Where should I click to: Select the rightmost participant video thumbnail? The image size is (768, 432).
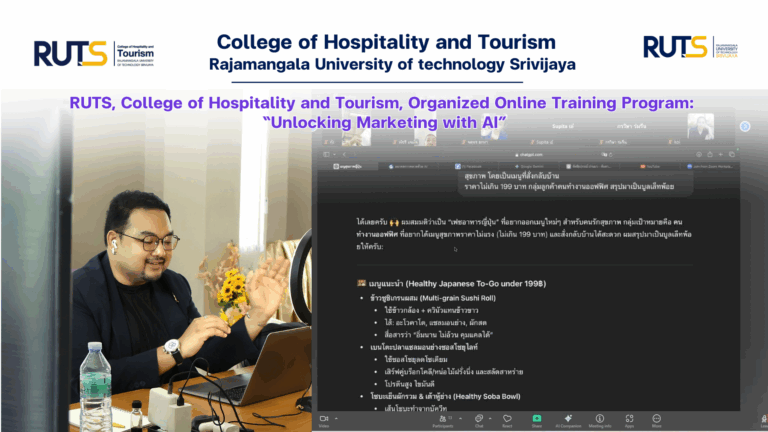700,128
